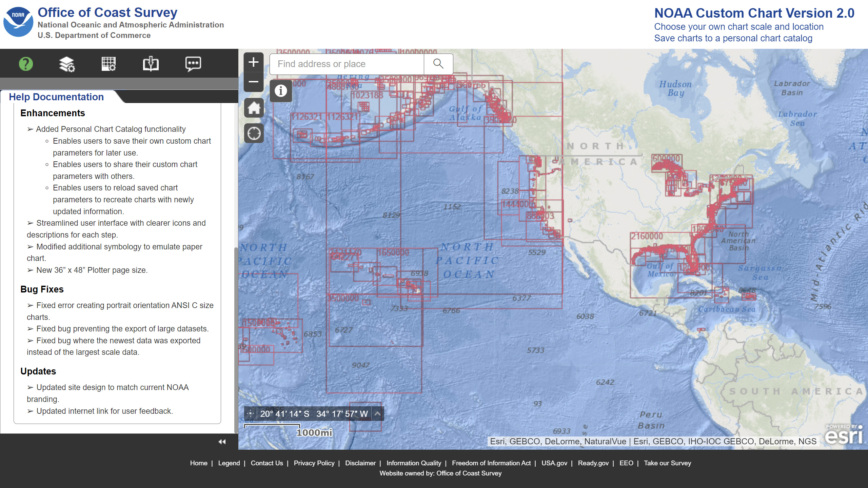
Task: Click the coordinate locate crosshair icon
Action: pos(250,413)
